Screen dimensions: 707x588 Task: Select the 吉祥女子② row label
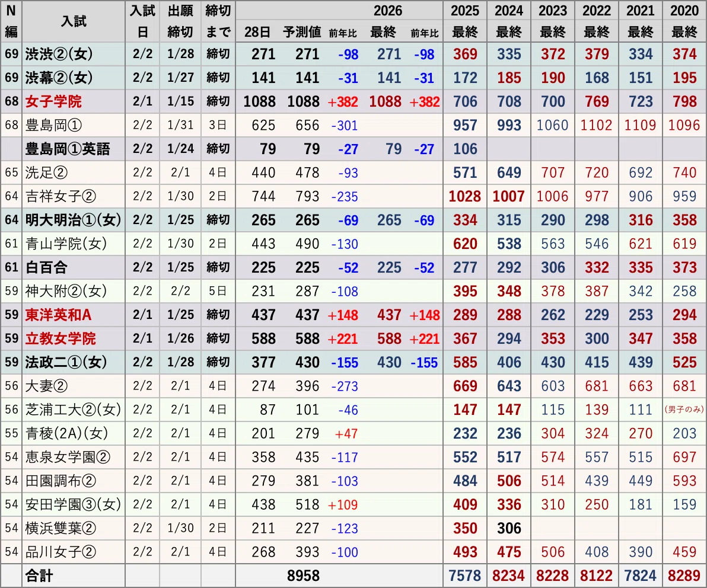(61, 196)
